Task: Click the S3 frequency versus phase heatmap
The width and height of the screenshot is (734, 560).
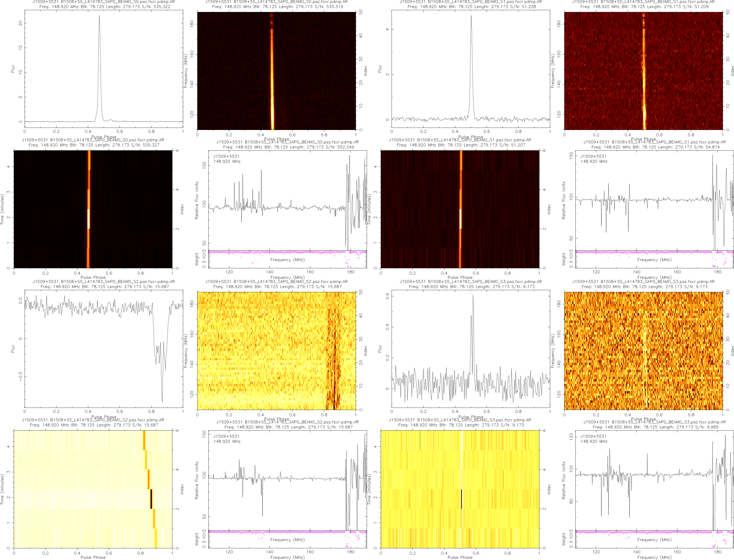Action: tap(643, 351)
